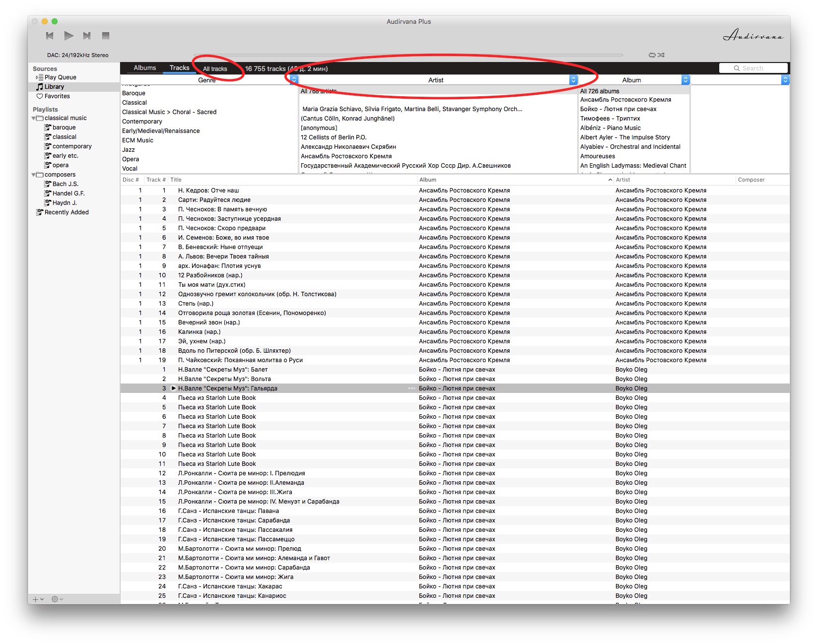Select album Amoureuses

(x=598, y=156)
